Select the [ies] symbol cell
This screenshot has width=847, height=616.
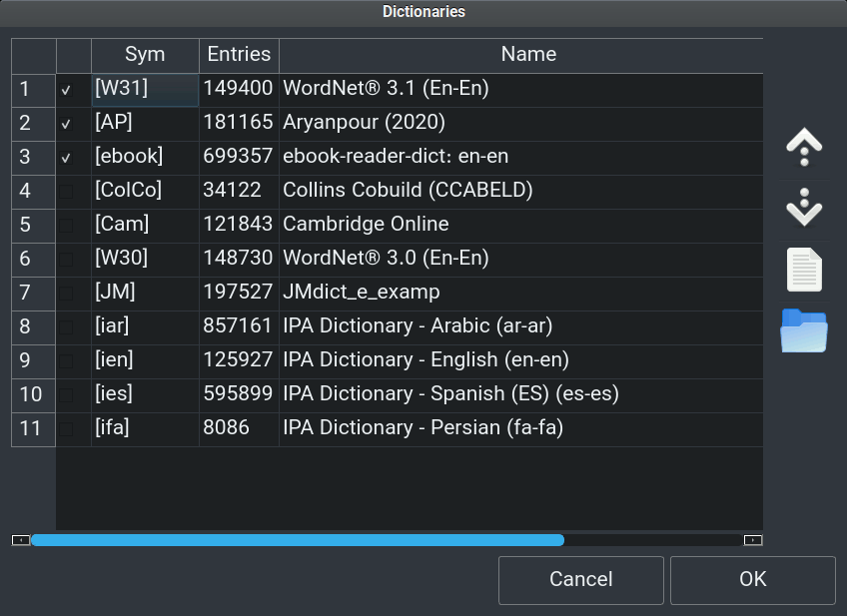coord(145,395)
